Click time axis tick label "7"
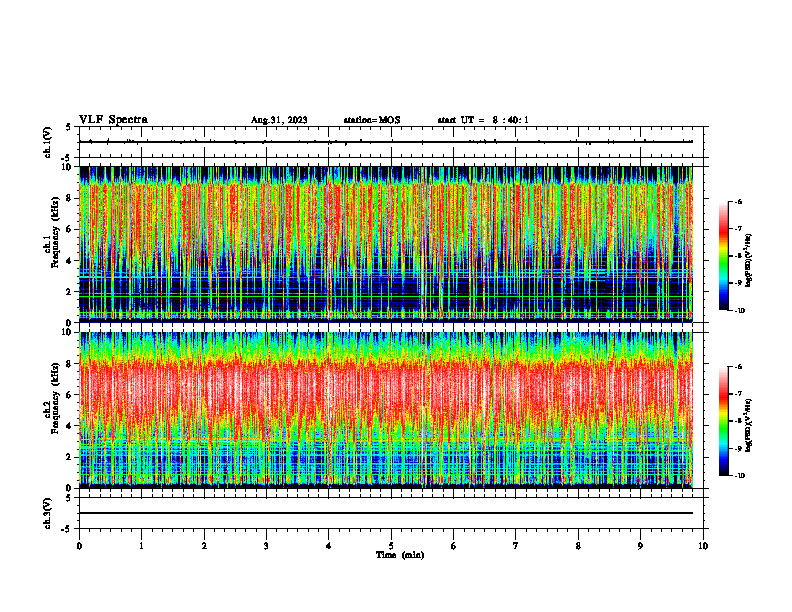792x612 pixels. [x=516, y=546]
